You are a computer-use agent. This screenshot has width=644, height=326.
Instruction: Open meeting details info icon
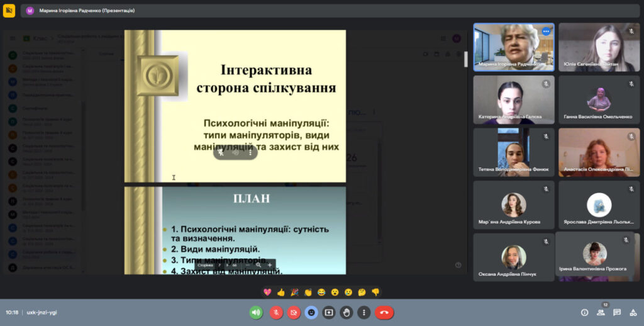pyautogui.click(x=584, y=312)
